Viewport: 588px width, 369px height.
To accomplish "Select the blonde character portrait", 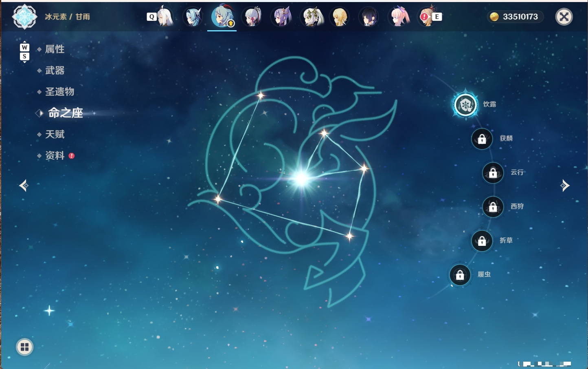I will pos(340,17).
